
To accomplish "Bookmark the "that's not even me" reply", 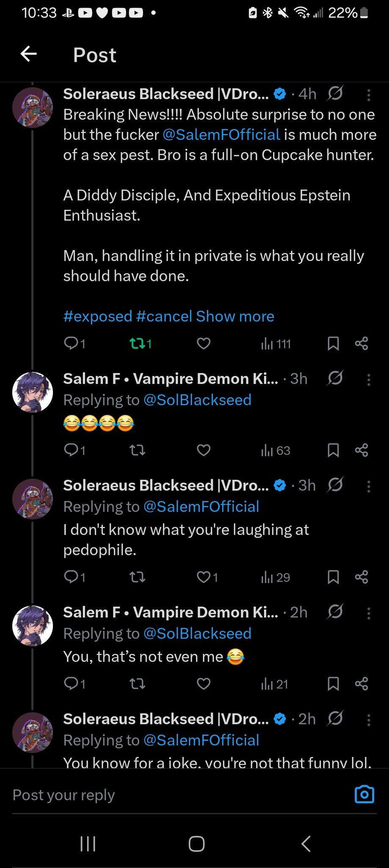I will click(333, 684).
